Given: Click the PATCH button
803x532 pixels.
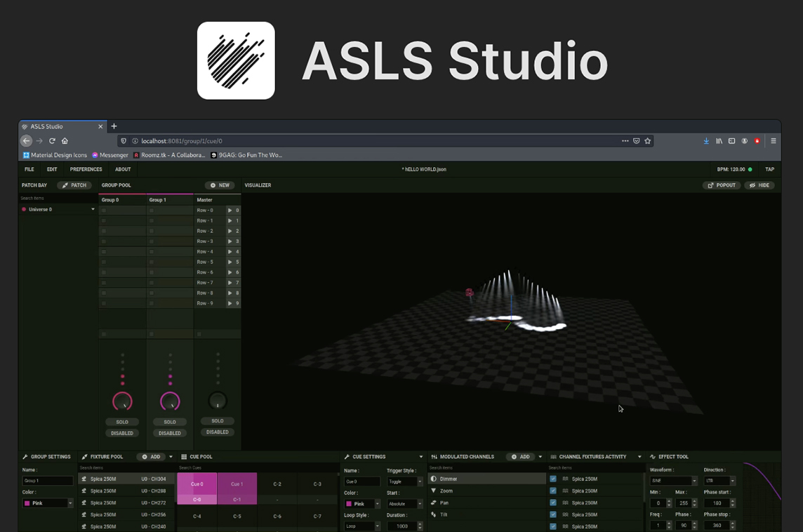Looking at the screenshot, I should click(x=74, y=185).
